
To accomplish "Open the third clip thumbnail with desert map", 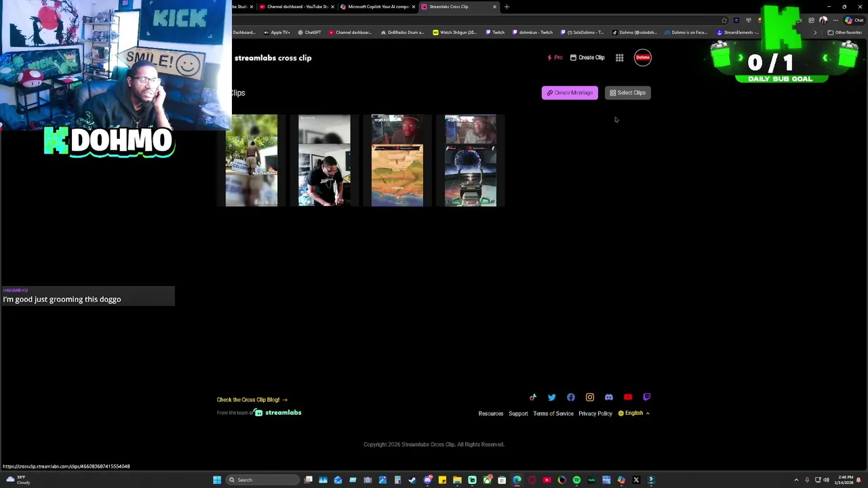I will (x=397, y=161).
